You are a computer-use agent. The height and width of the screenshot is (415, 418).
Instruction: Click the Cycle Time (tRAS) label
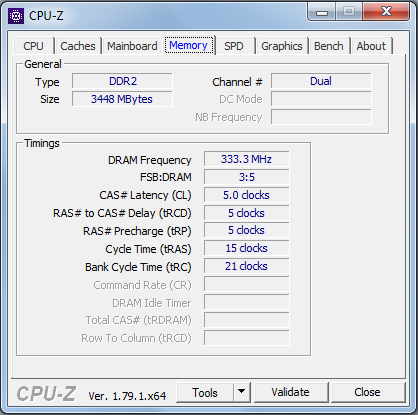148,249
